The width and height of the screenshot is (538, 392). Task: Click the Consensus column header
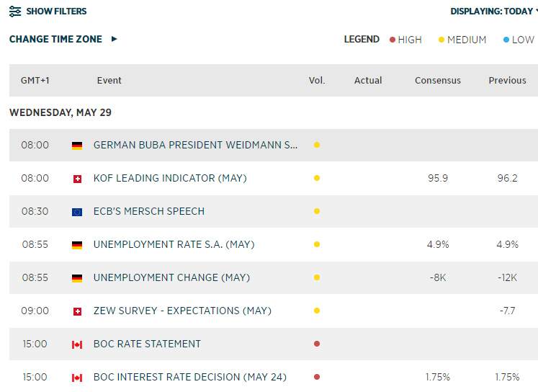[437, 81]
